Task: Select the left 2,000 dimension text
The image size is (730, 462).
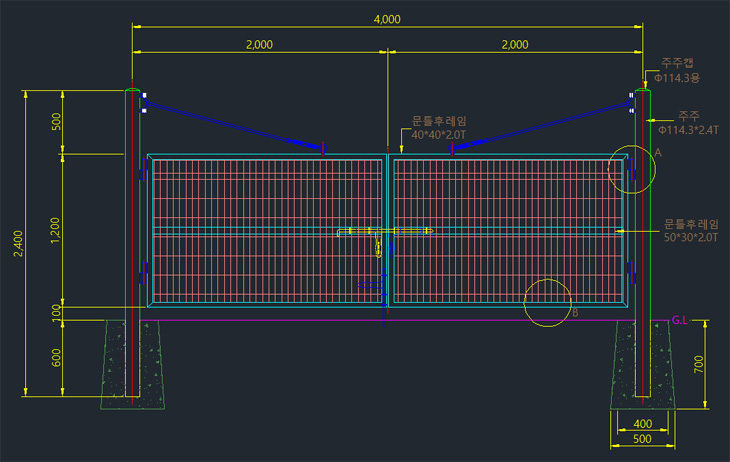Action: [x=258, y=45]
